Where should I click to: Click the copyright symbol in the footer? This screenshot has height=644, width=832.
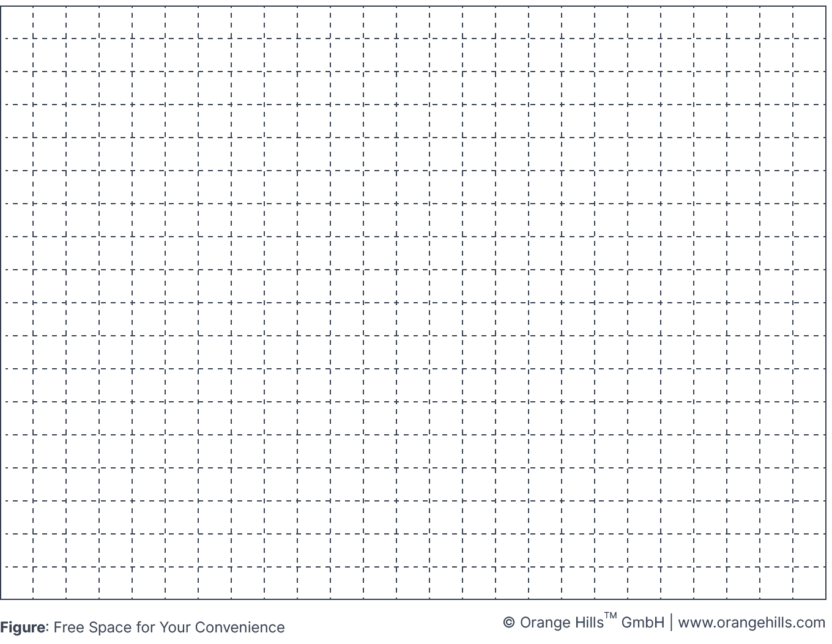coord(508,623)
